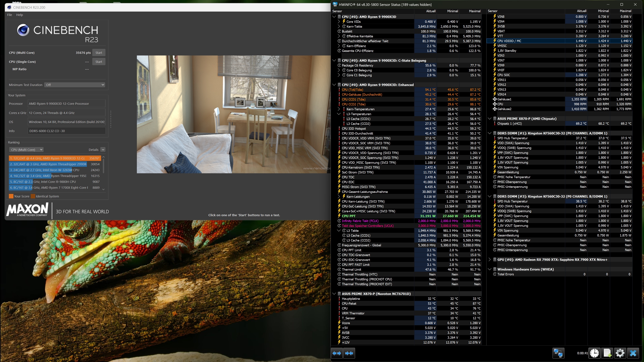This screenshot has width=644, height=362.
Task: Open the CPU (Multi Core) ranking dropdown
Action: 26,150
